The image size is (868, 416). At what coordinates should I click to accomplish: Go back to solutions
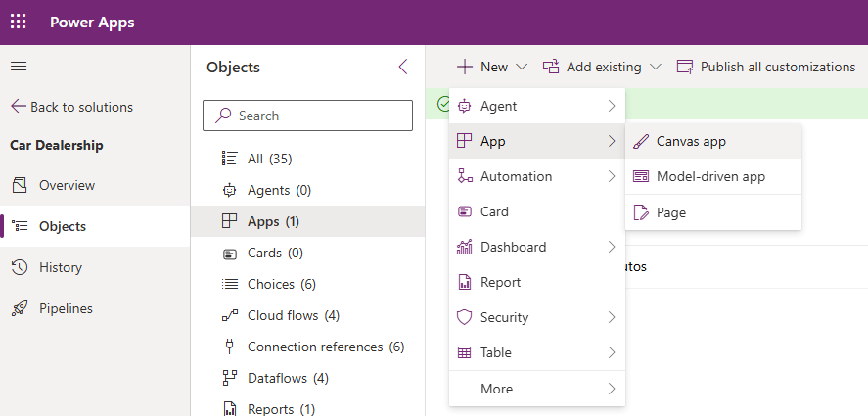tap(71, 107)
